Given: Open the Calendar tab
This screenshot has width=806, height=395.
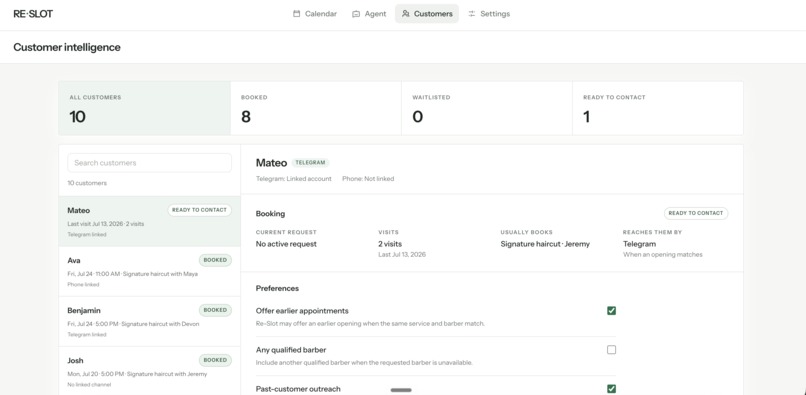Looking at the screenshot, I should pos(315,14).
